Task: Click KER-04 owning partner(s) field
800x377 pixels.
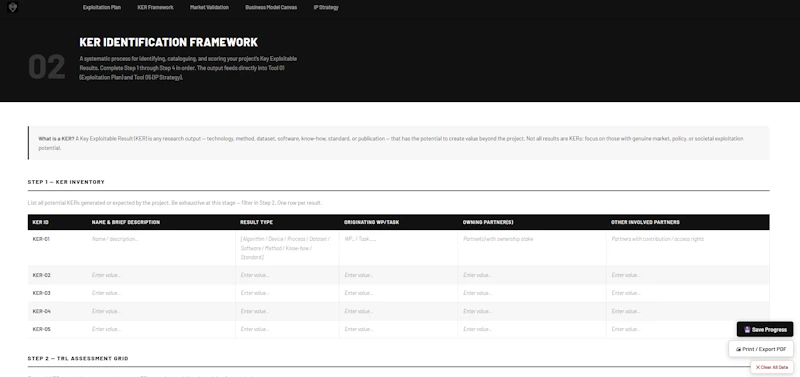Action: click(x=532, y=311)
